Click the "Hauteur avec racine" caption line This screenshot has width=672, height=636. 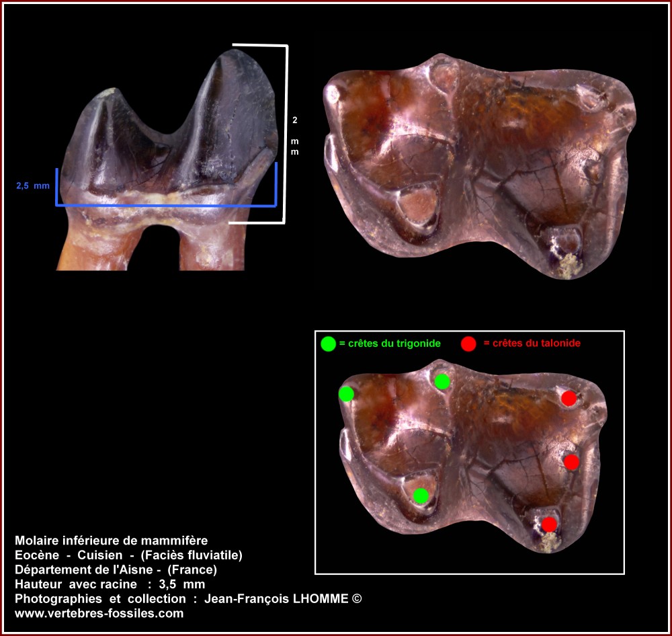tap(110, 584)
